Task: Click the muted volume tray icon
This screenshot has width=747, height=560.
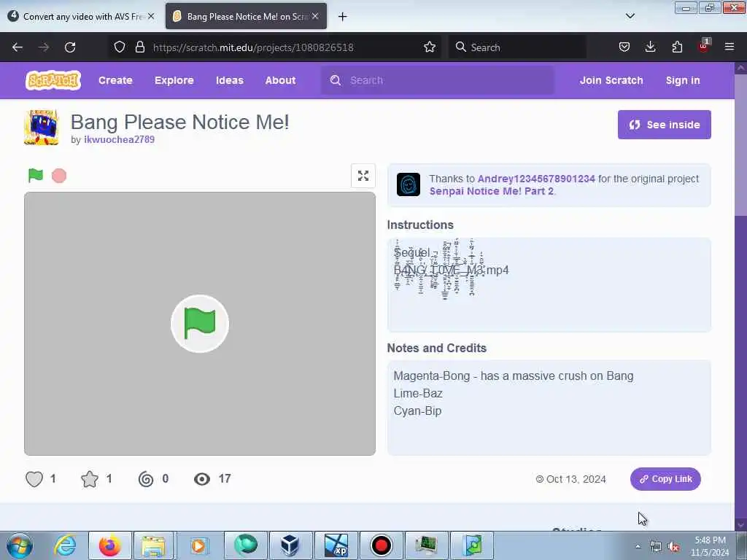Action: pos(673,547)
